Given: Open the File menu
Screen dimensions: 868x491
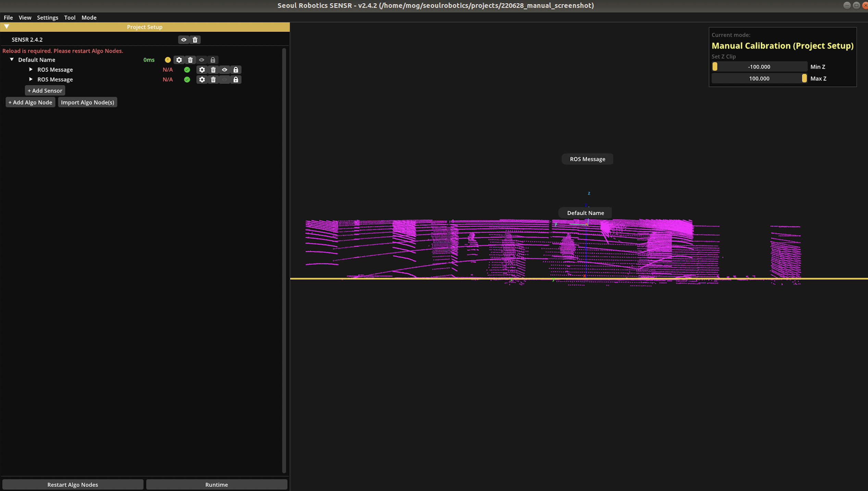Looking at the screenshot, I should (x=8, y=18).
